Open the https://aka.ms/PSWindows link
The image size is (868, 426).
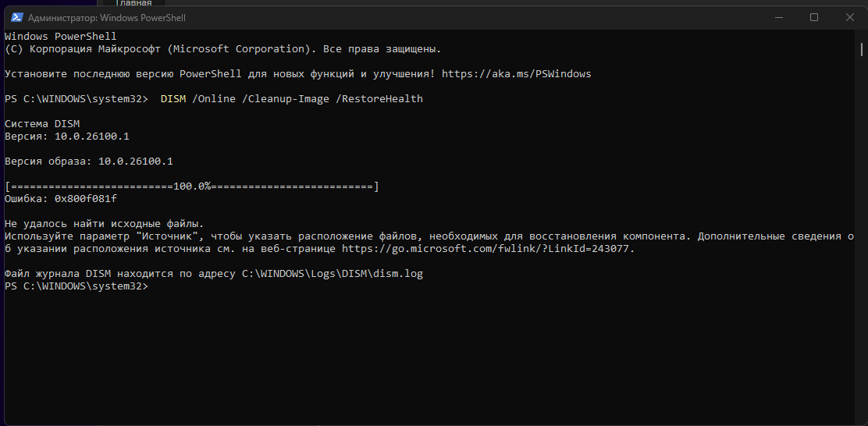(517, 74)
